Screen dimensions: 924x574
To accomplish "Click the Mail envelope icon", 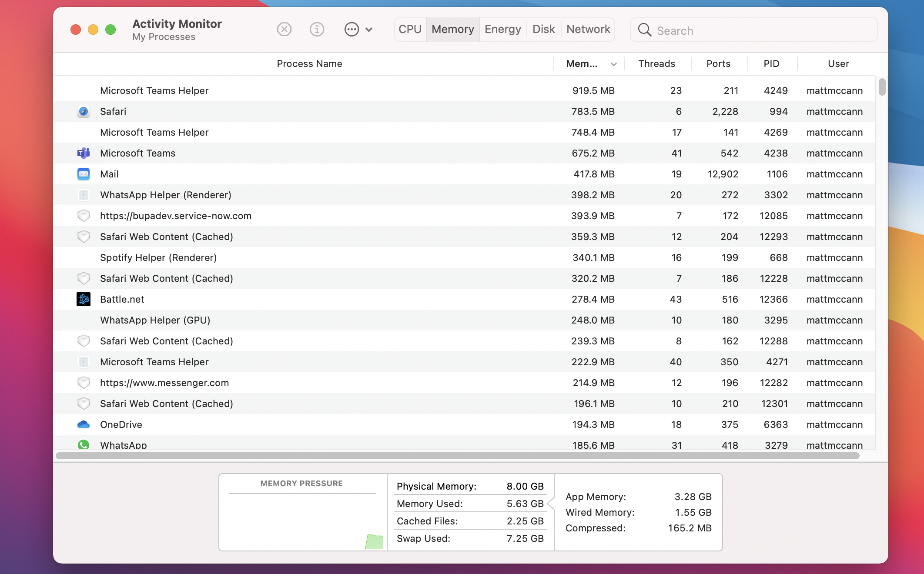I will [84, 174].
